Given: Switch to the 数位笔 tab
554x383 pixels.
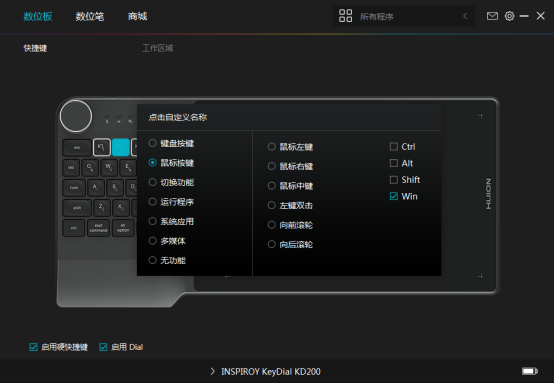Looking at the screenshot, I should 90,16.
